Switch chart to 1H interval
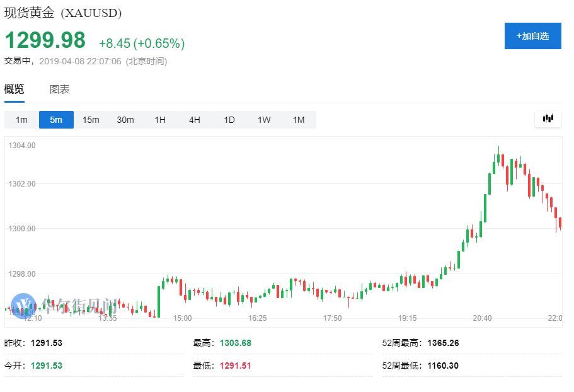 160,120
